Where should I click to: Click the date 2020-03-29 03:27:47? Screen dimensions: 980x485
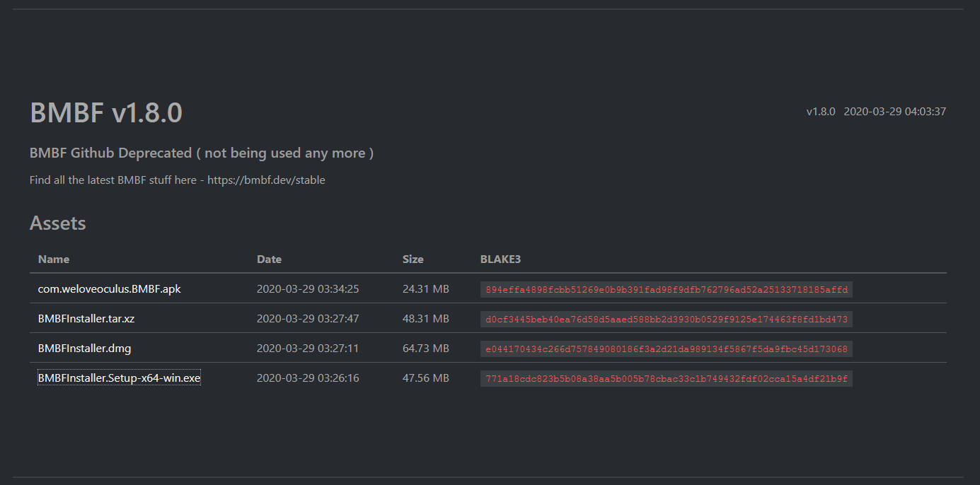[308, 318]
